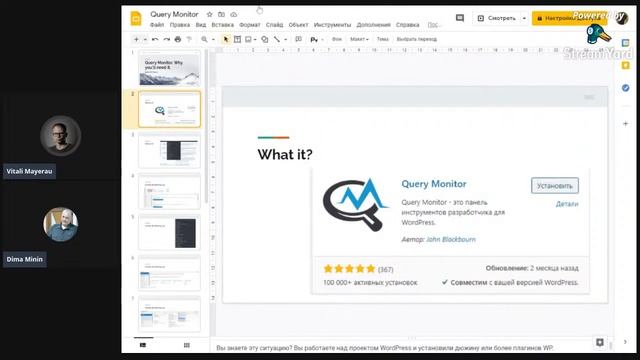Add a new slide with the plus button
Image resolution: width=640 pixels, height=360 pixels.
coord(136,39)
